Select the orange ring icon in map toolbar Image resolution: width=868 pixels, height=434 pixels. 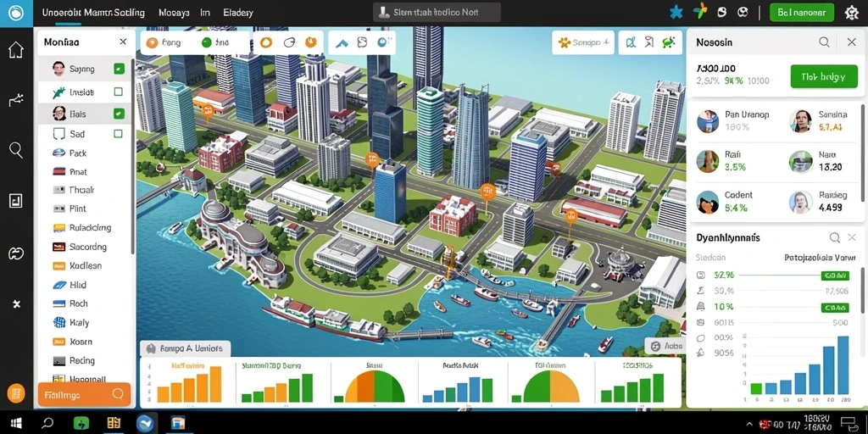coord(266,42)
